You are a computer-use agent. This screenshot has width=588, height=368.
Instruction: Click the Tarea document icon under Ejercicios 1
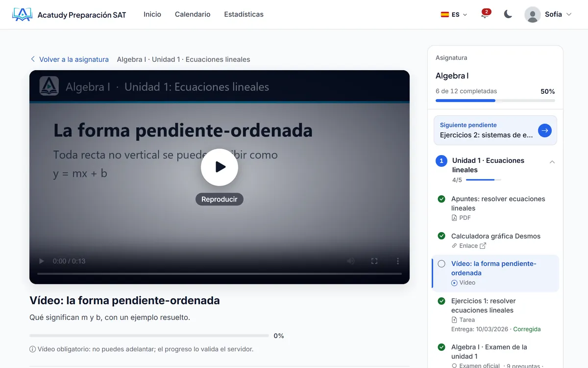(454, 320)
